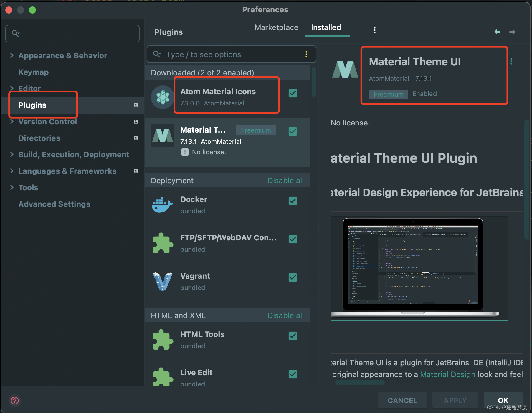The width and height of the screenshot is (532, 413).
Task: Open Advanced Settings
Action: tap(54, 204)
